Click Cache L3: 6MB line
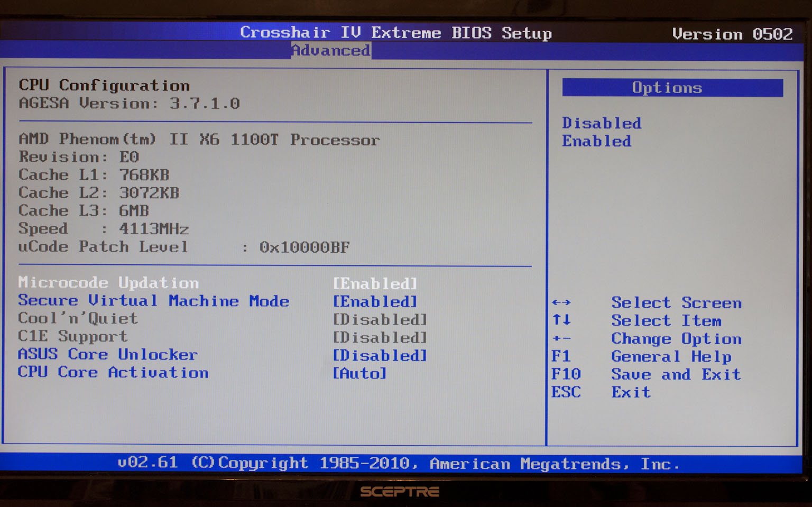 84,211
